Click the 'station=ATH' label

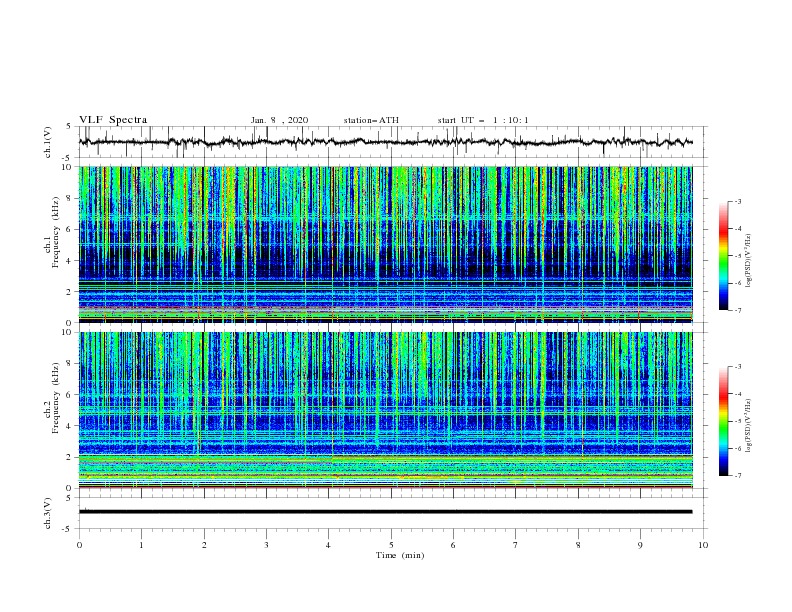click(371, 120)
